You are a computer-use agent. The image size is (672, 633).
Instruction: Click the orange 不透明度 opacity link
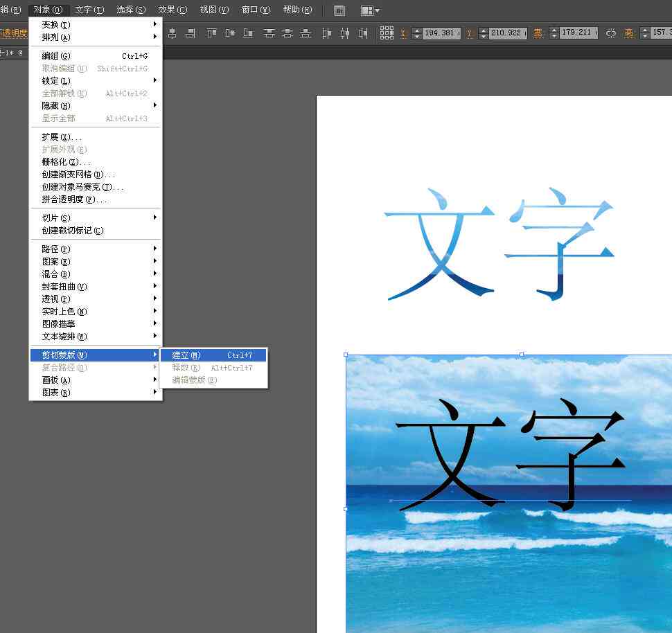pos(13,33)
